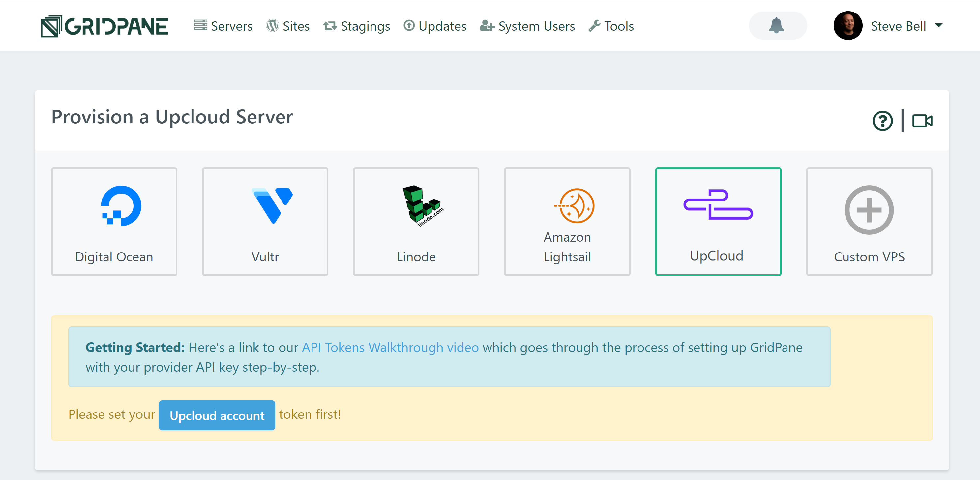Click Steve Bell's profile avatar
Viewport: 980px width, 480px height.
847,25
